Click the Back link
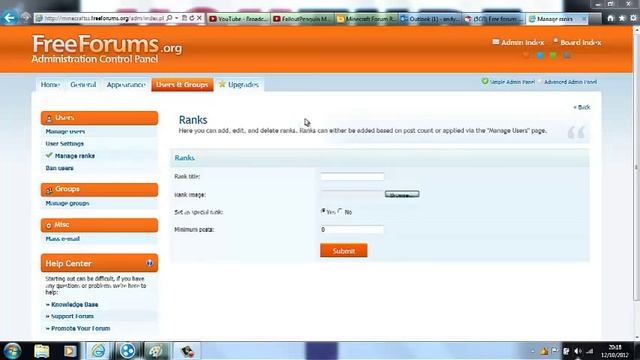This screenshot has height=360, width=640. 582,107
